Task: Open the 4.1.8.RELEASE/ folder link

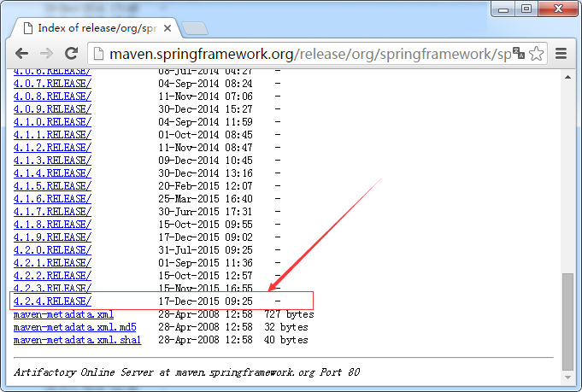Action: [x=52, y=225]
